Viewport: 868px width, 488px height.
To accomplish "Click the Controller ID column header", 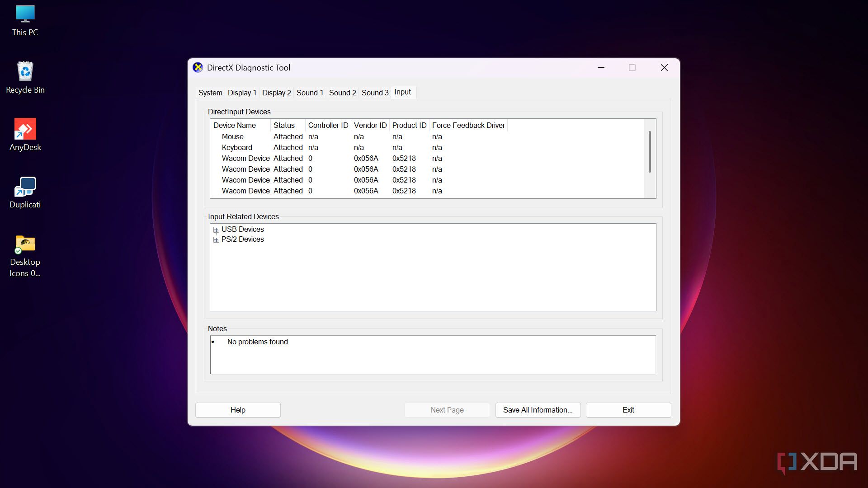I will pyautogui.click(x=328, y=125).
